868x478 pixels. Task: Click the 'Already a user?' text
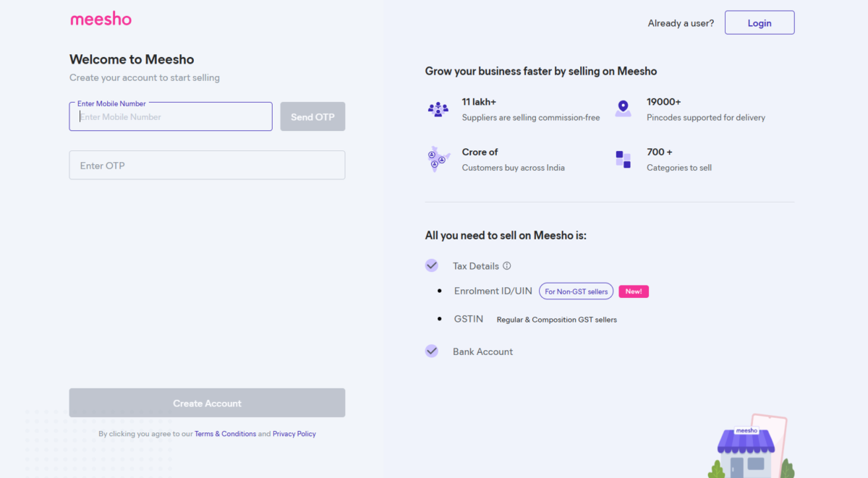(x=681, y=23)
